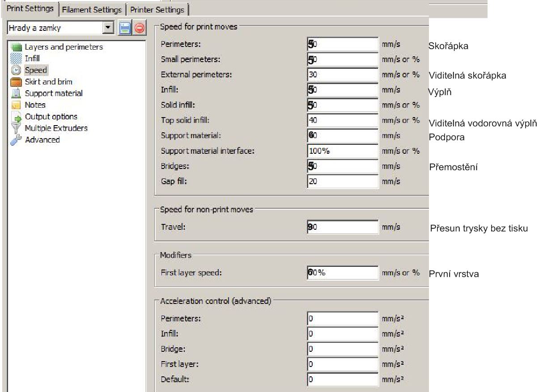The image size is (543, 392).
Task: Click the Gap fill speed field
Action: (343, 182)
